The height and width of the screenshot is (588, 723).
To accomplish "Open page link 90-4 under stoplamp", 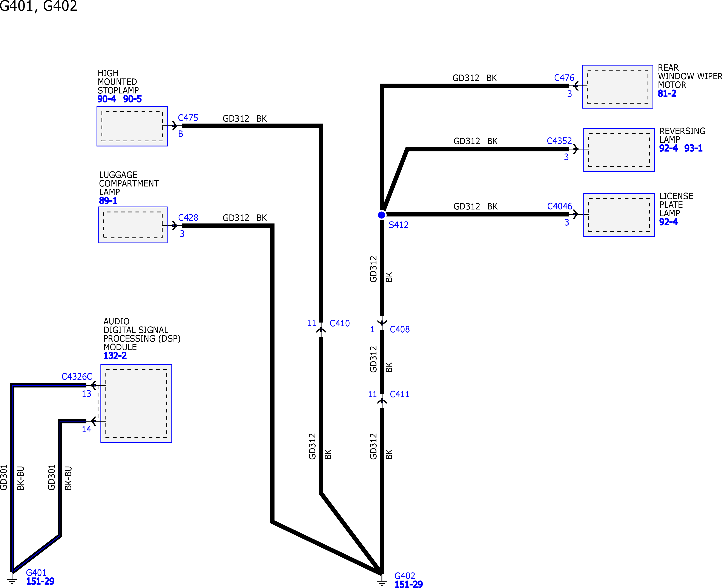I will click(106, 99).
